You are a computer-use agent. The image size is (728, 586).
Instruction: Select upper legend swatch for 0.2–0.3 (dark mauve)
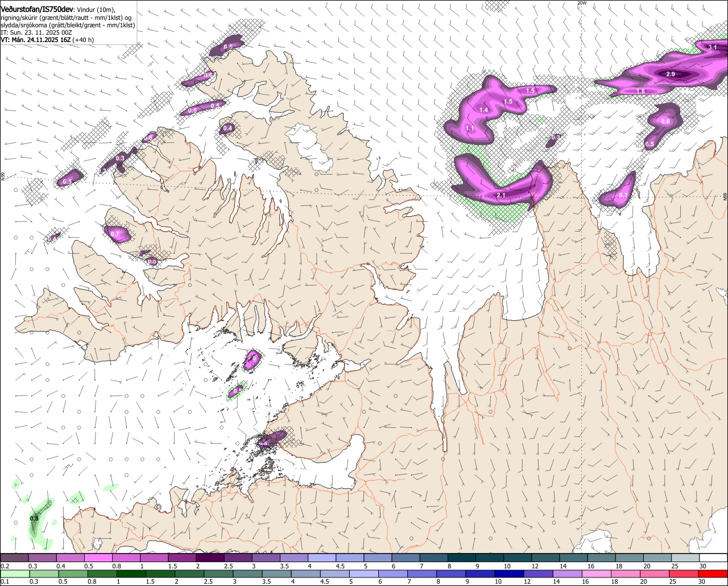coord(15,558)
